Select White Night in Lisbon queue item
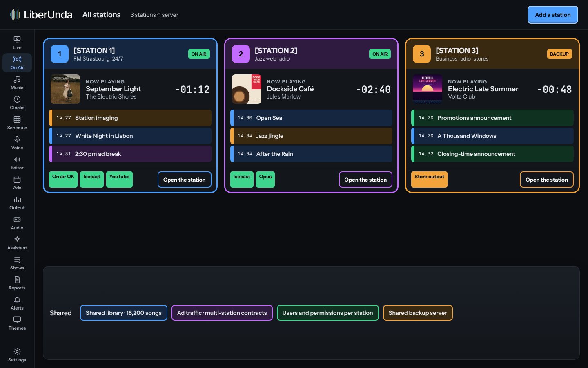 point(130,136)
